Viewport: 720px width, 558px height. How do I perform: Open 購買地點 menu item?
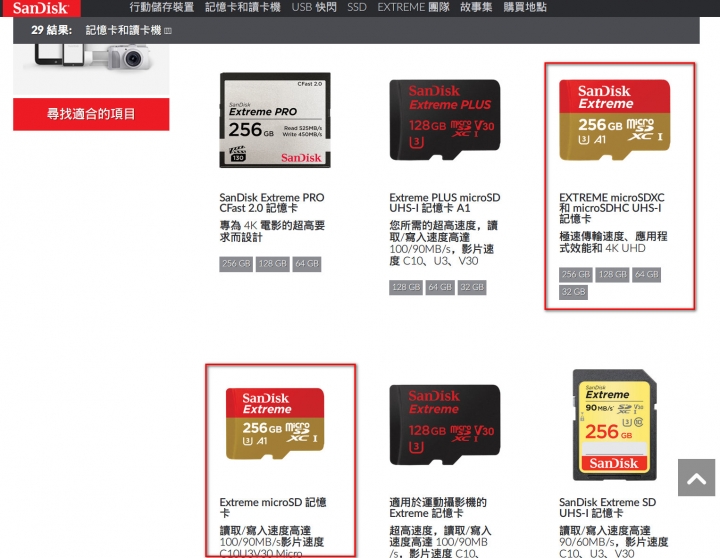(x=525, y=7)
